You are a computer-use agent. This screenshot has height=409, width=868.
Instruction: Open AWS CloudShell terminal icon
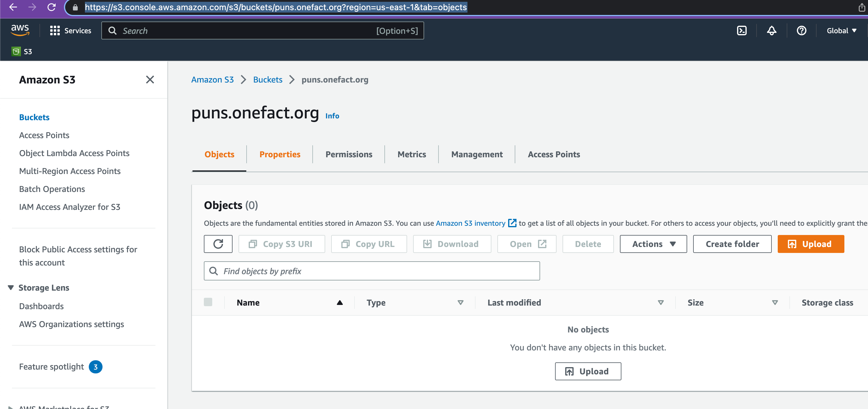(x=742, y=31)
